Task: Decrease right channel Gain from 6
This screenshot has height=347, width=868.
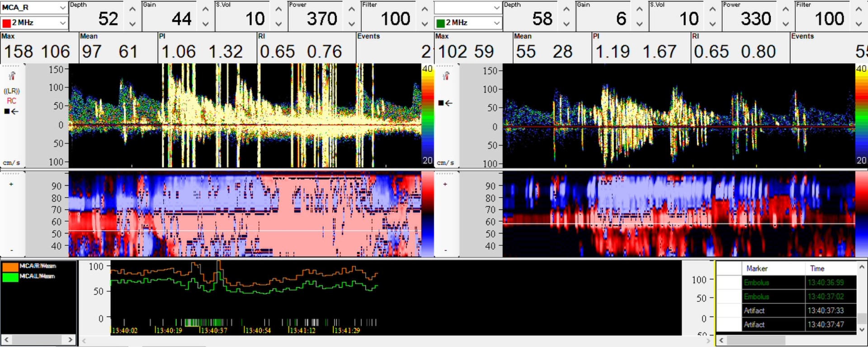Action: [x=639, y=23]
